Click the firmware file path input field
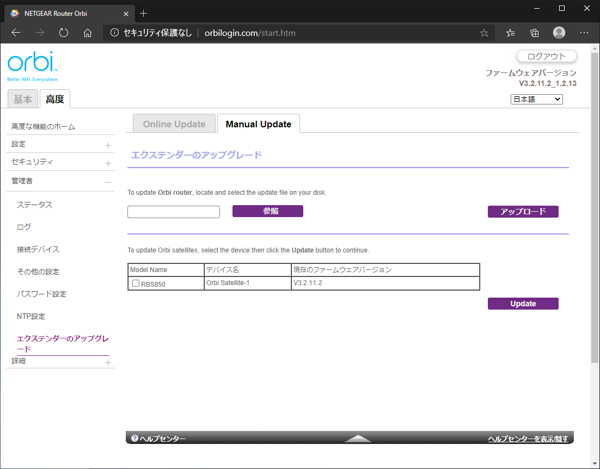600x469 pixels. (x=173, y=212)
